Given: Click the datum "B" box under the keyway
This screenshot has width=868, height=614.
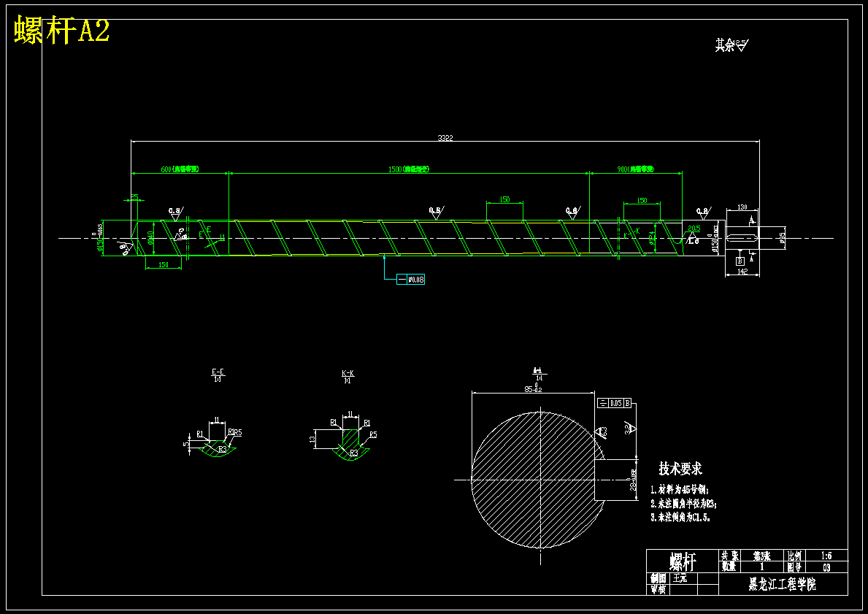Looking at the screenshot, I should pyautogui.click(x=740, y=261).
